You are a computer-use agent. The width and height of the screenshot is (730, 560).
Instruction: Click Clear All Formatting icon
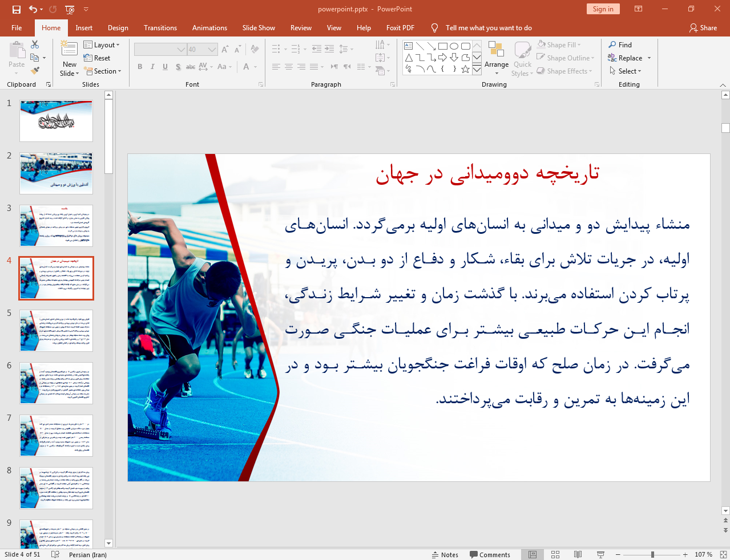click(x=255, y=50)
